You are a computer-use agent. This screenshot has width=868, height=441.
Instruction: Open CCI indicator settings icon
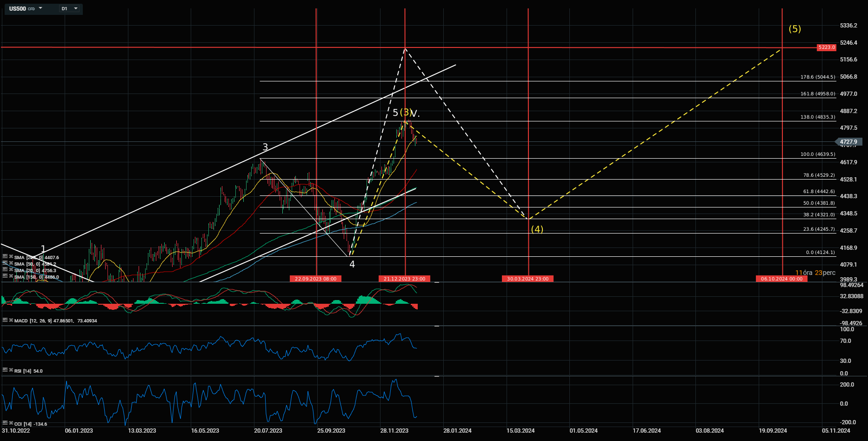(5, 423)
